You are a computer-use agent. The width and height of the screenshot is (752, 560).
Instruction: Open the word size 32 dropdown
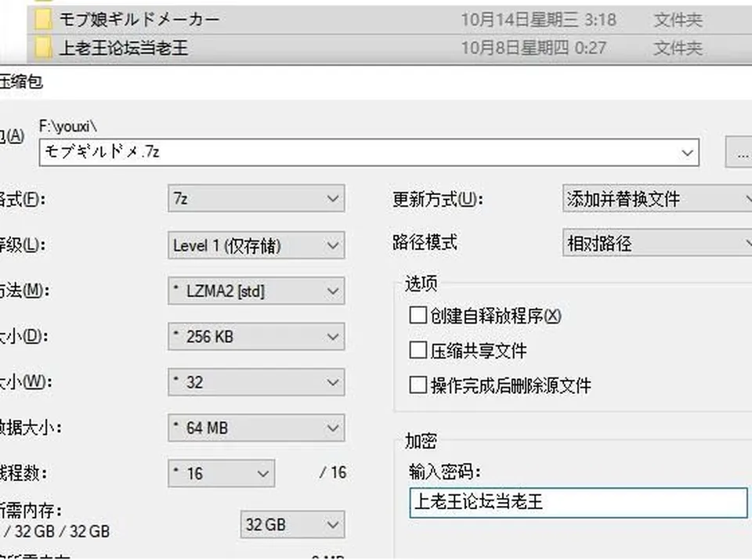click(x=256, y=382)
